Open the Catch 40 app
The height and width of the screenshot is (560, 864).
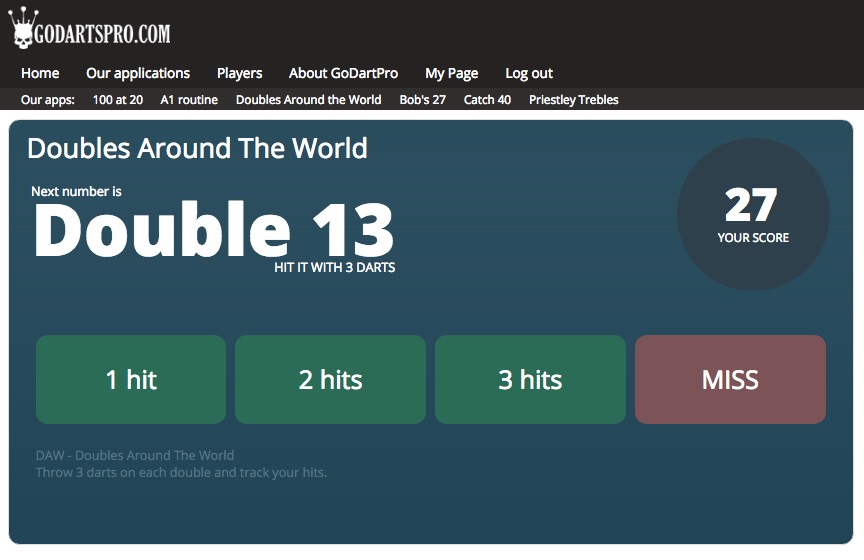point(487,100)
